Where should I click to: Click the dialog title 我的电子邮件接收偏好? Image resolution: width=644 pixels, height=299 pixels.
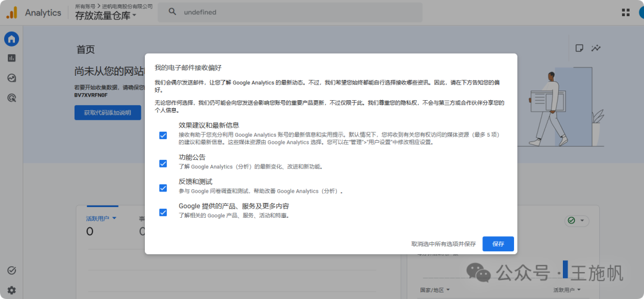[x=188, y=67]
